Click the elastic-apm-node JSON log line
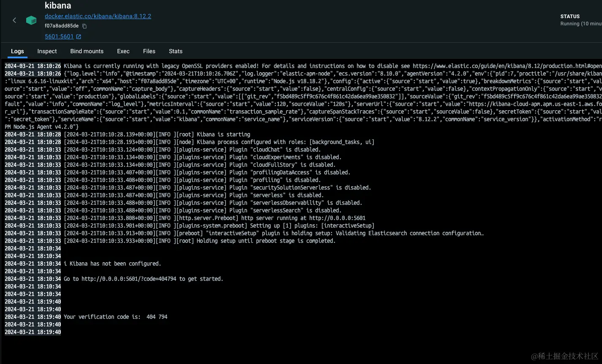The height and width of the screenshot is (364, 602). tap(303, 73)
